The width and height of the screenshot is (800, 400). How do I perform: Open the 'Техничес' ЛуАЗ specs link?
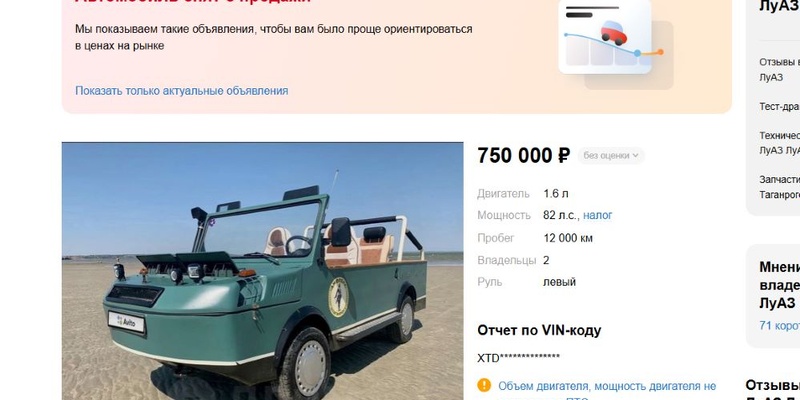(x=779, y=143)
